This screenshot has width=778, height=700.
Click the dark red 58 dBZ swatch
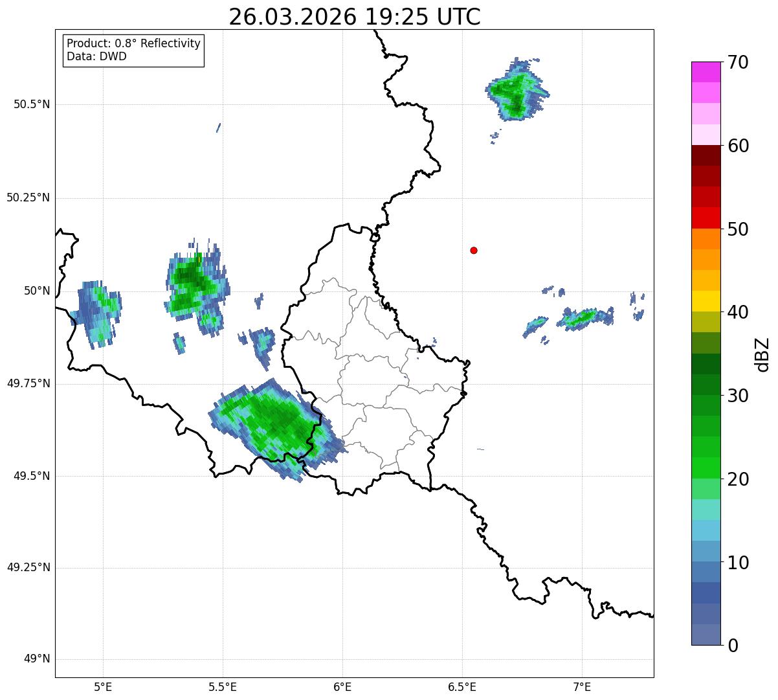pyautogui.click(x=706, y=155)
